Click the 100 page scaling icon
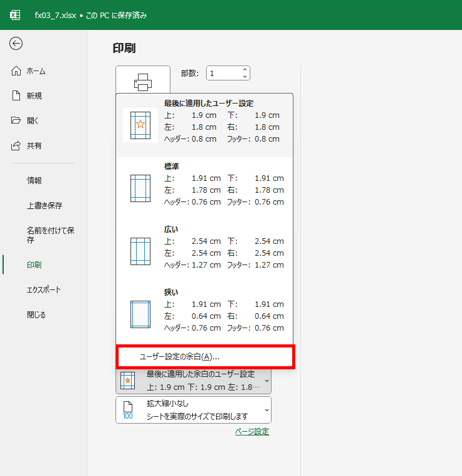Viewport: 462px width, 476px height. pos(127,410)
